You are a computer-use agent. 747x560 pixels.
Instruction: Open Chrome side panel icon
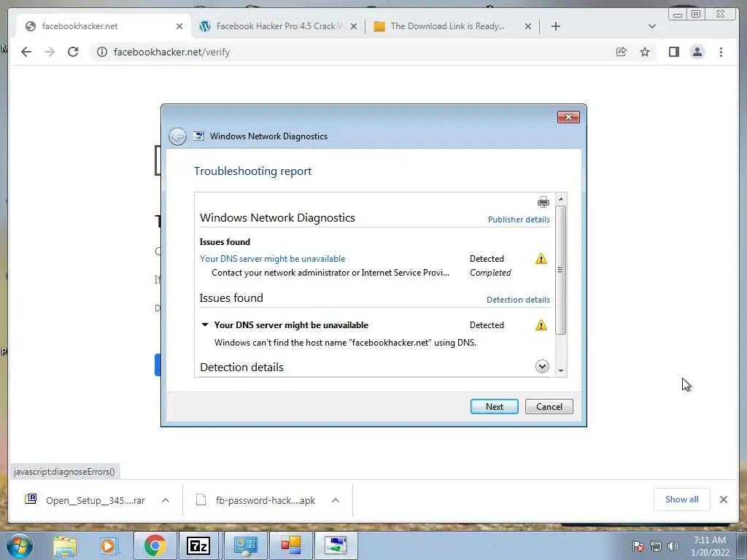tap(673, 52)
